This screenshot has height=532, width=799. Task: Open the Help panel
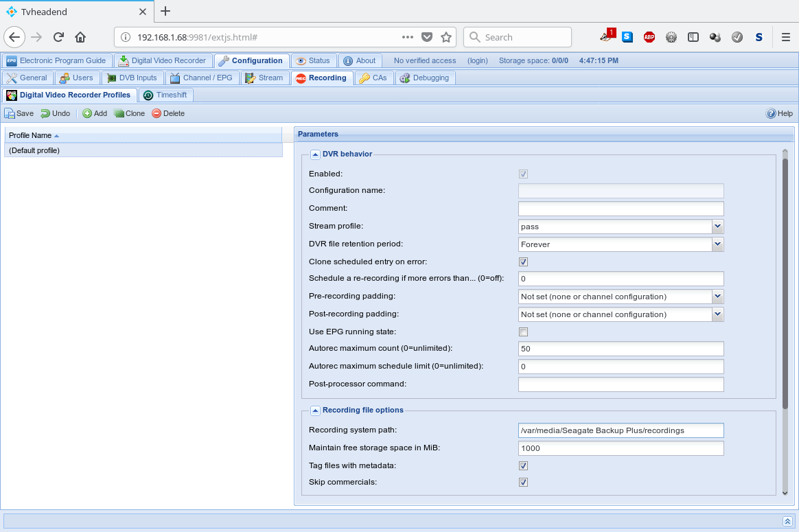pyautogui.click(x=779, y=113)
